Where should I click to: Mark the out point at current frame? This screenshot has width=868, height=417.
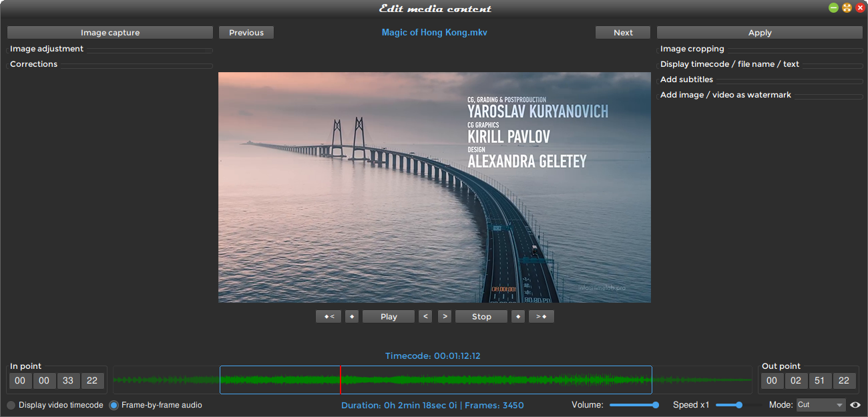pos(518,316)
